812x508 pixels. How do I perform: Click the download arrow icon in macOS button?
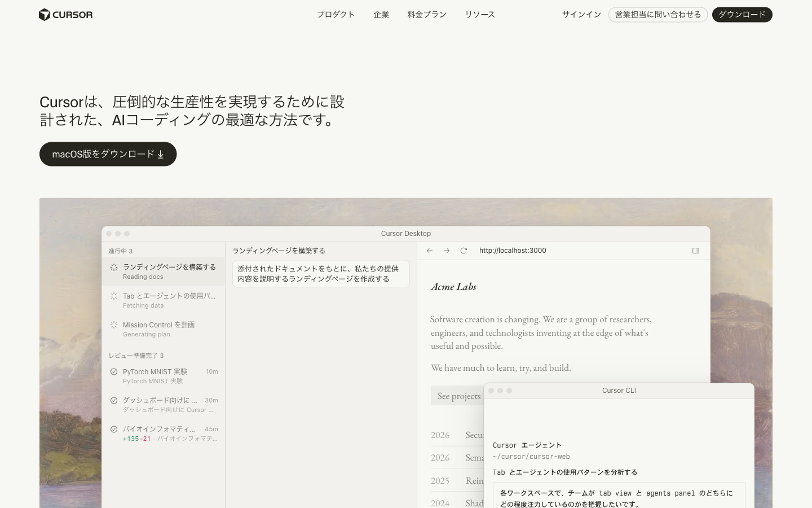(x=161, y=154)
